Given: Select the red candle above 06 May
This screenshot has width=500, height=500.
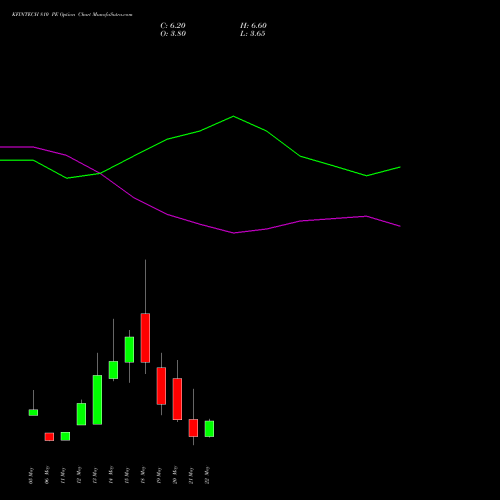Looking at the screenshot, I should click(x=49, y=437).
